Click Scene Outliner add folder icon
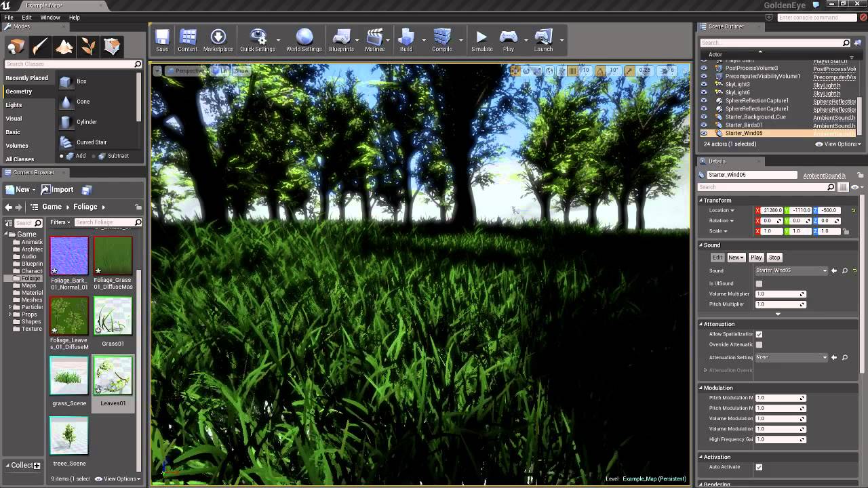This screenshot has width=868, height=488. tap(858, 43)
